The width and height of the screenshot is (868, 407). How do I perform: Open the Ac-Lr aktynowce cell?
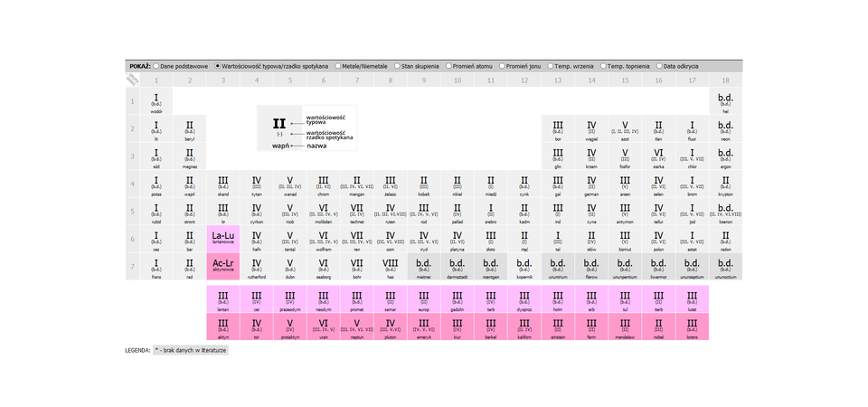pyautogui.click(x=223, y=266)
